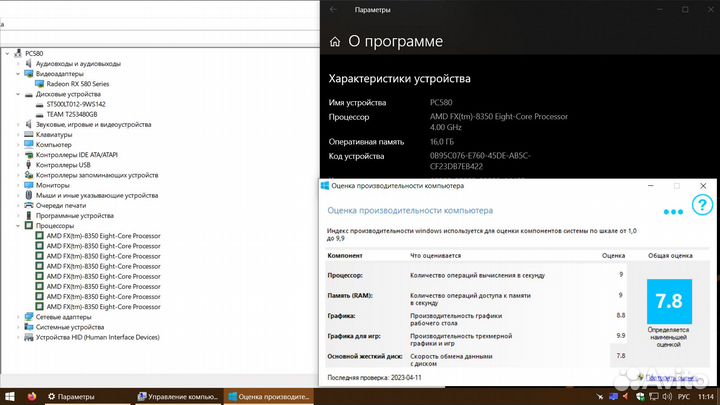
Task: Expand the Сетевые адаптеры branch
Action: coord(18,317)
